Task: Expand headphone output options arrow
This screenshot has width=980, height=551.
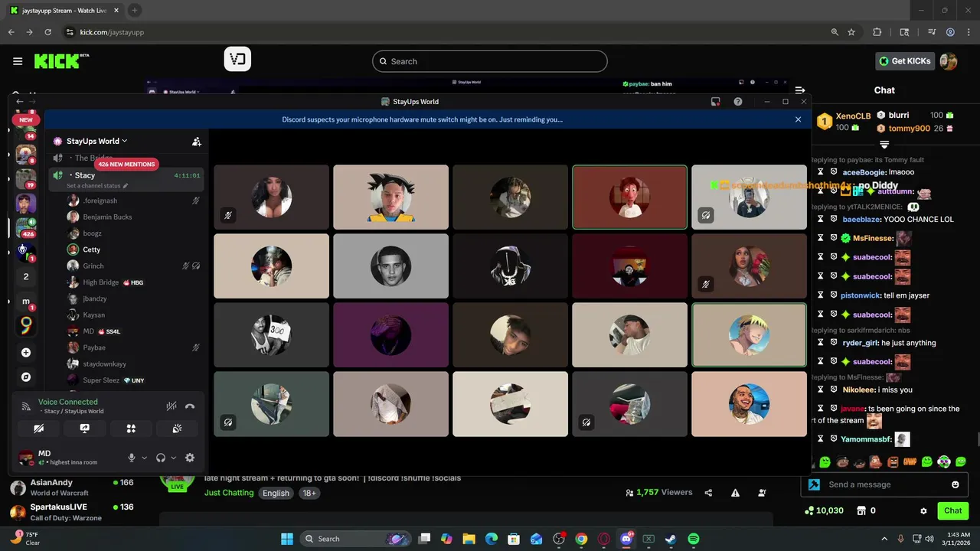Action: pos(173,458)
